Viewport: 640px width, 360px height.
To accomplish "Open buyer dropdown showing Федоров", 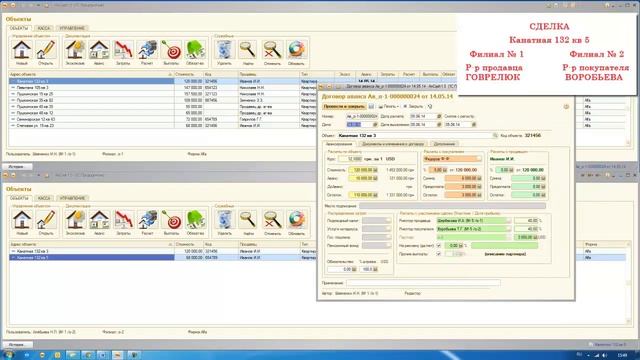I will click(x=479, y=159).
